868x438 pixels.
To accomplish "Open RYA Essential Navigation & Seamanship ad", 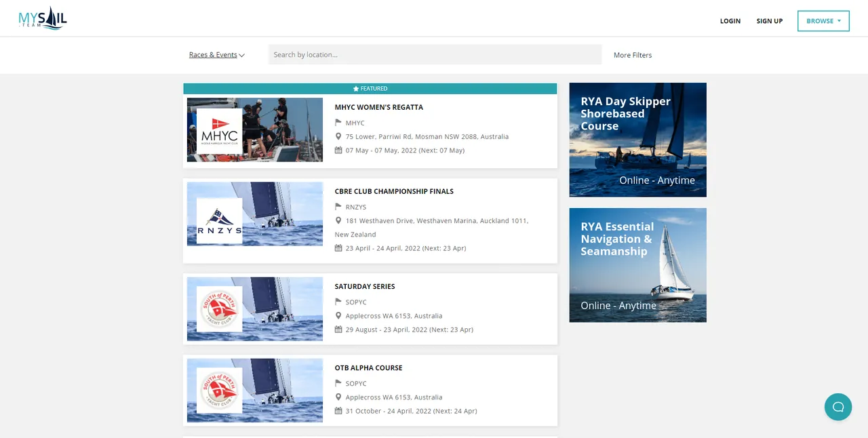I will coord(638,265).
